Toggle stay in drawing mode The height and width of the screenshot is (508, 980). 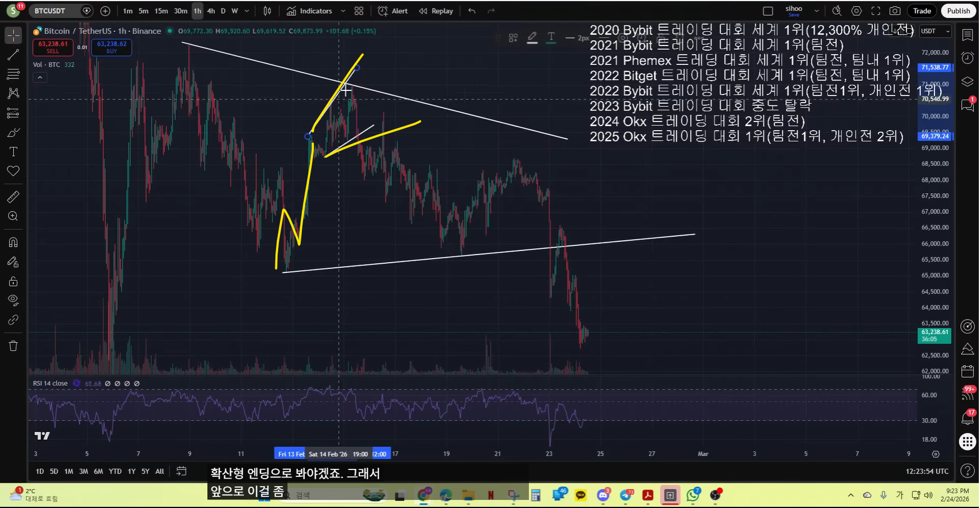(x=13, y=262)
